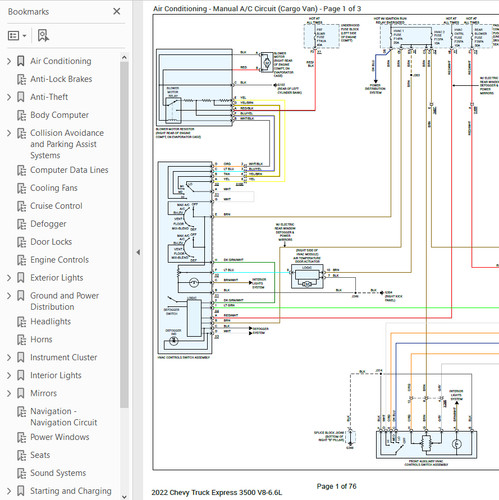Screen dimensions: 499x500
Task: Collapse the sidebar with the left arrow
Action: (x=138, y=252)
